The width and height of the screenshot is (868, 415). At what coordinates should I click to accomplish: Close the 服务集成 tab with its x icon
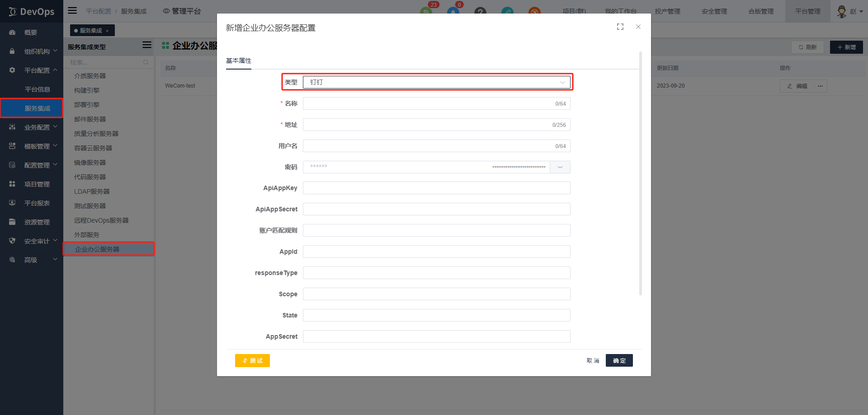(107, 31)
